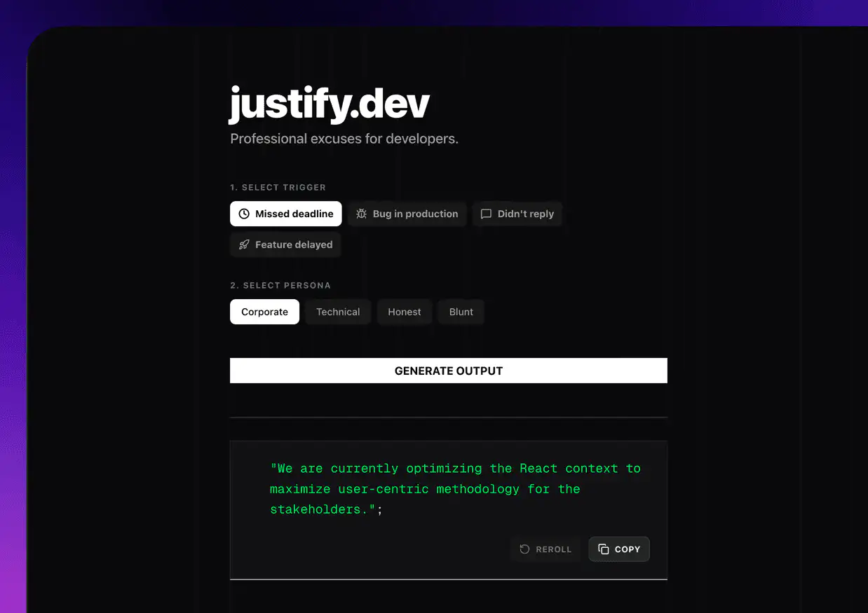Click the clock icon on Missed deadline
The width and height of the screenshot is (868, 613).
click(243, 214)
